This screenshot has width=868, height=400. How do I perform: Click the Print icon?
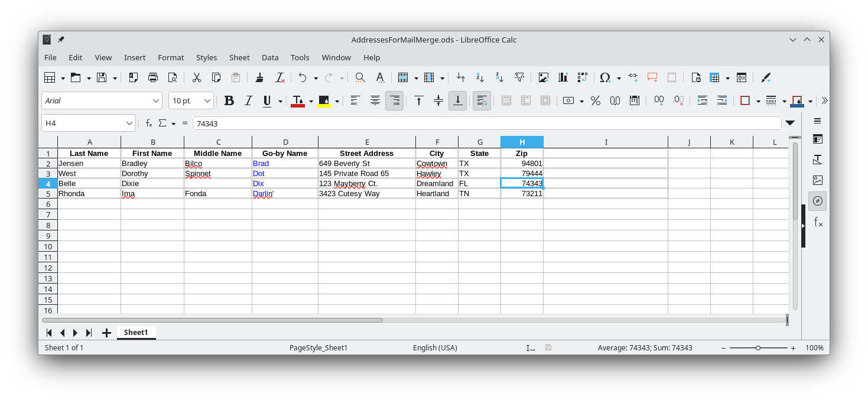(x=153, y=77)
